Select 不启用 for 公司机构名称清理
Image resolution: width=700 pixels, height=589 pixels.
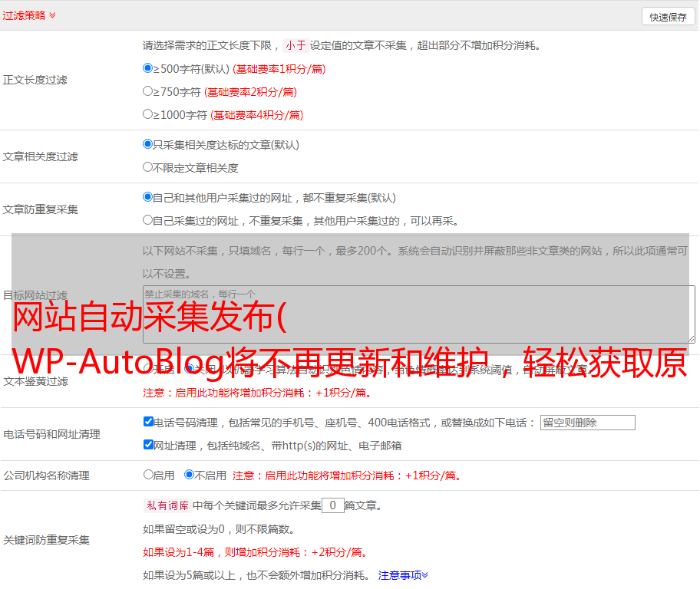190,475
